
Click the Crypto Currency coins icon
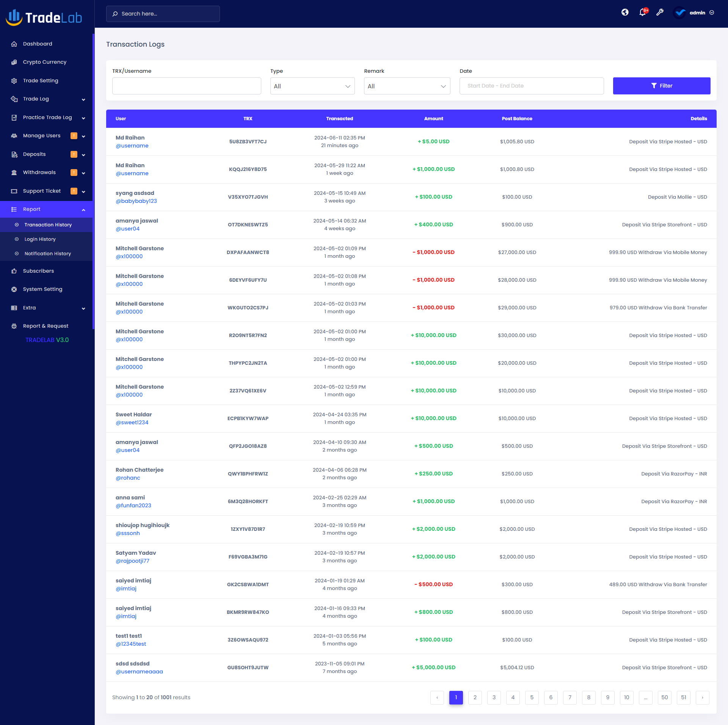(x=14, y=62)
